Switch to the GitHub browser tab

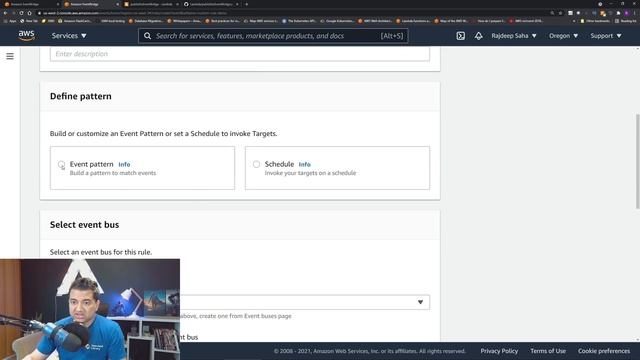point(211,4)
